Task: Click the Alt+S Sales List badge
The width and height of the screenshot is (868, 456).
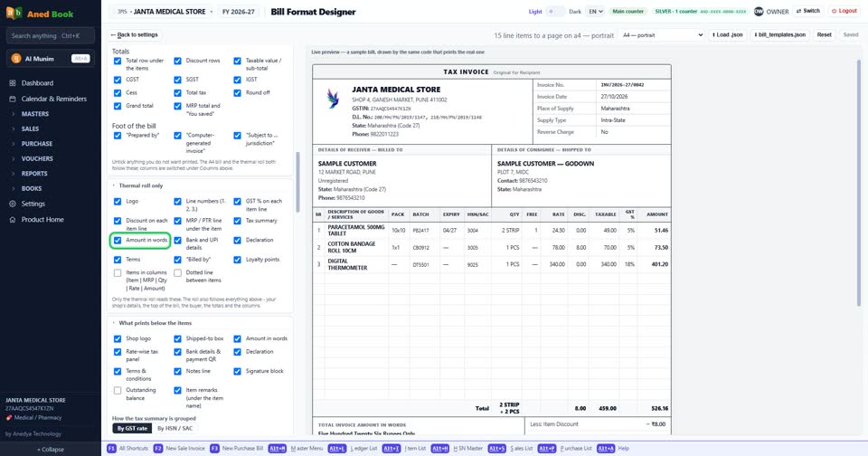Action: [497, 448]
